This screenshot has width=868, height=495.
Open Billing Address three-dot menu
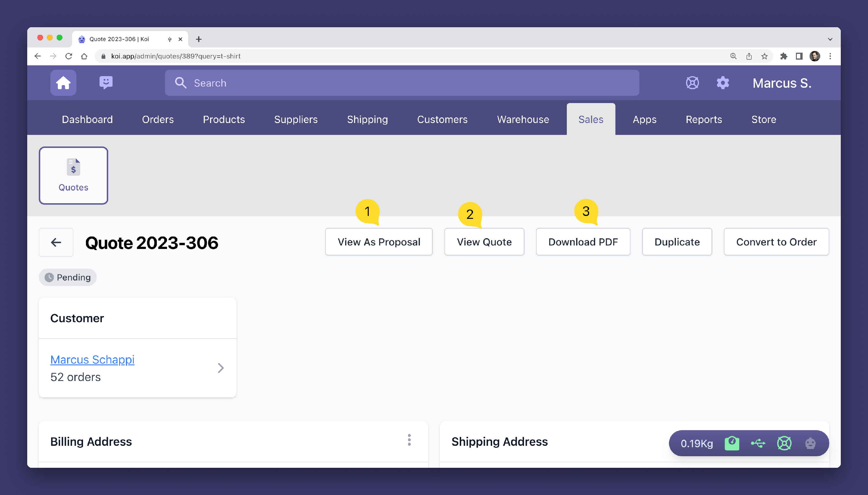(409, 440)
